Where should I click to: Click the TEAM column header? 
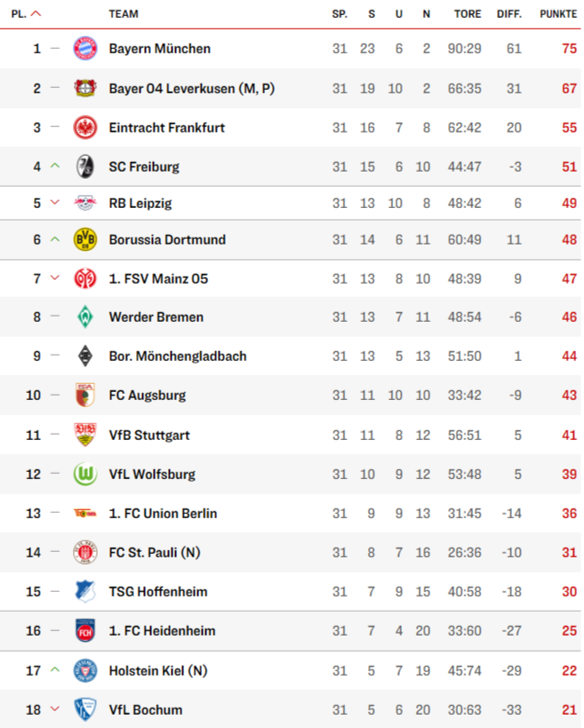(124, 14)
